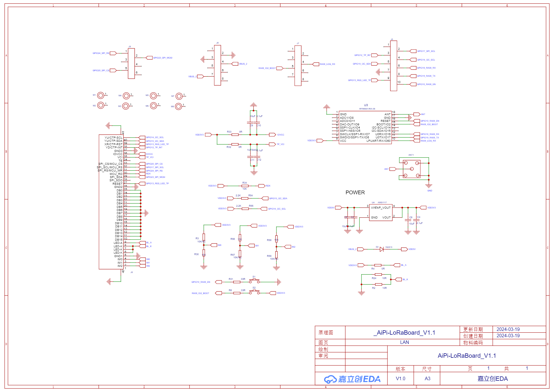Select the J5 ten-pin connector body
The width and height of the screenshot is (554, 392).
[x=394, y=66]
